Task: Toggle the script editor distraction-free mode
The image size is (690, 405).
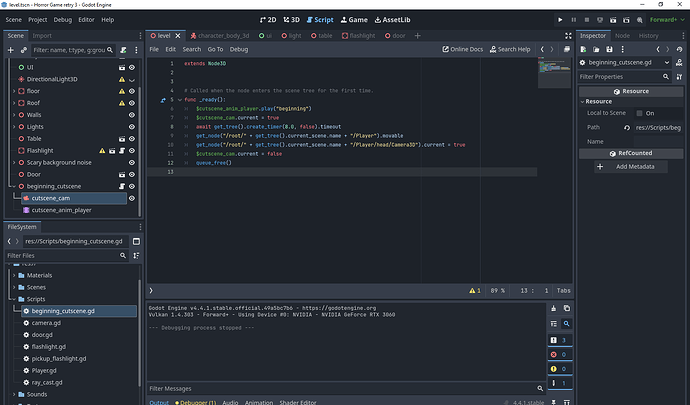Action: [x=568, y=36]
